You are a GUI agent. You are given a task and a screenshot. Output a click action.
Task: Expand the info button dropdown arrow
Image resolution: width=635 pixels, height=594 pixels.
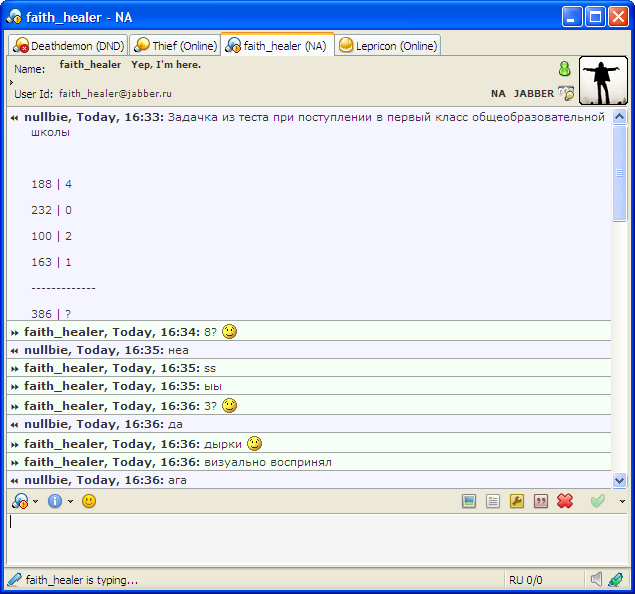70,502
